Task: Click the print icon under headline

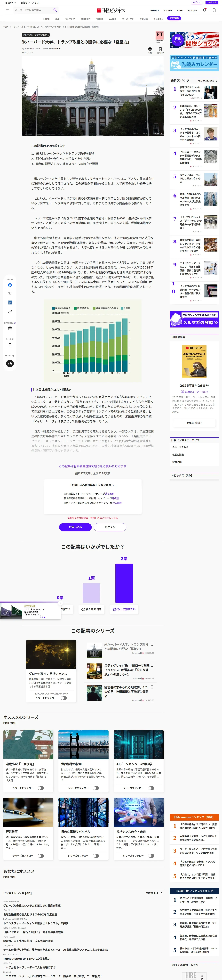Action: tap(150, 49)
